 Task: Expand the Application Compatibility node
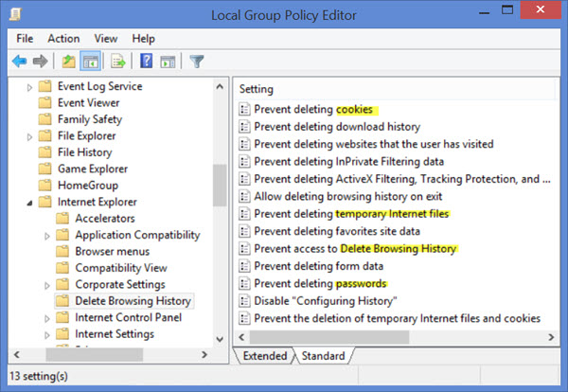coord(47,236)
